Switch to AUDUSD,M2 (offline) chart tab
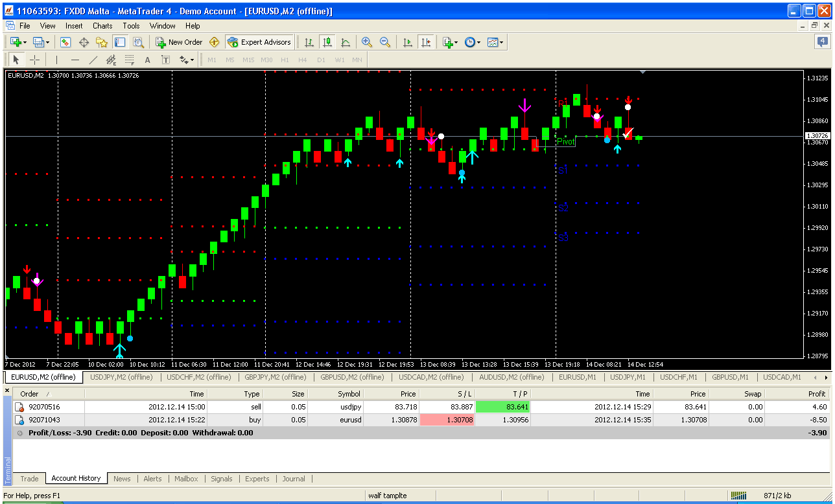Screen dimensions: 835x504 point(512,377)
